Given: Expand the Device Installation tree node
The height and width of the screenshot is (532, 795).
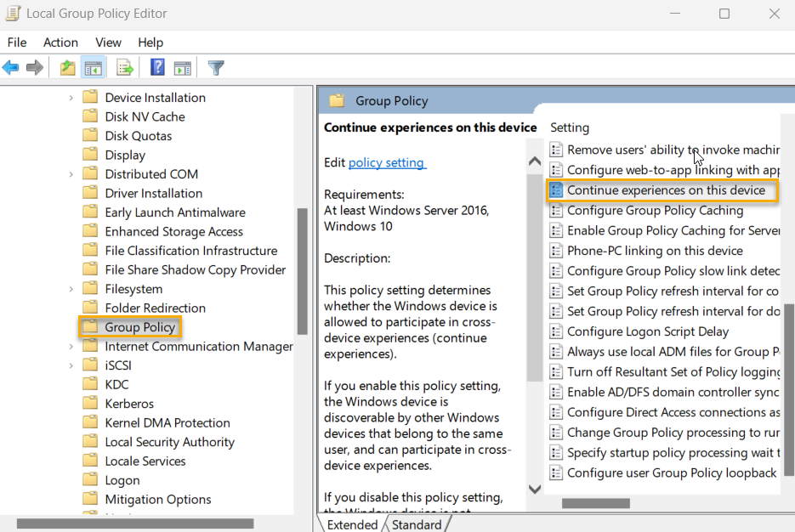Looking at the screenshot, I should pos(71,98).
